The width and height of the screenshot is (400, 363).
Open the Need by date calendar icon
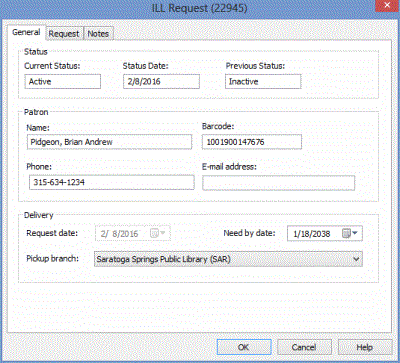[346, 234]
